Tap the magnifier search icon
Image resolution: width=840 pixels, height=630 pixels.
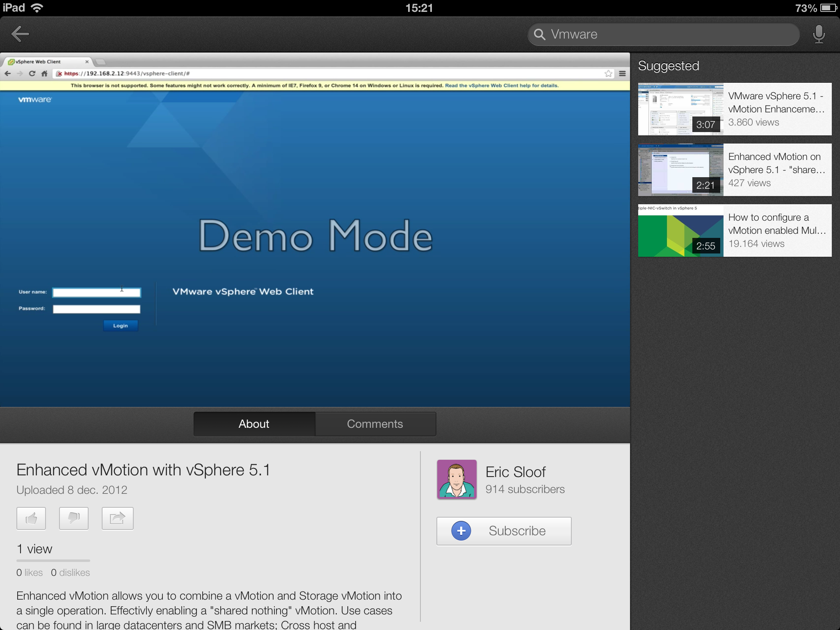pos(540,34)
